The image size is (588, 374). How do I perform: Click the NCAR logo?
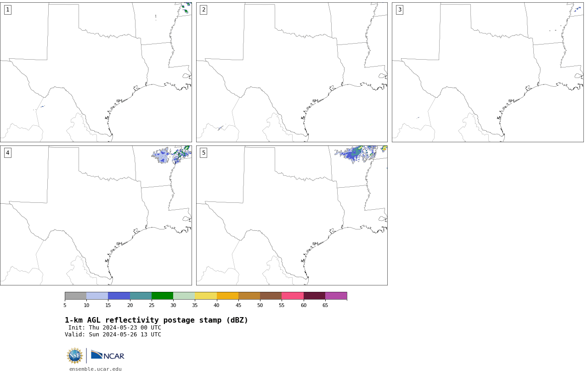(107, 355)
